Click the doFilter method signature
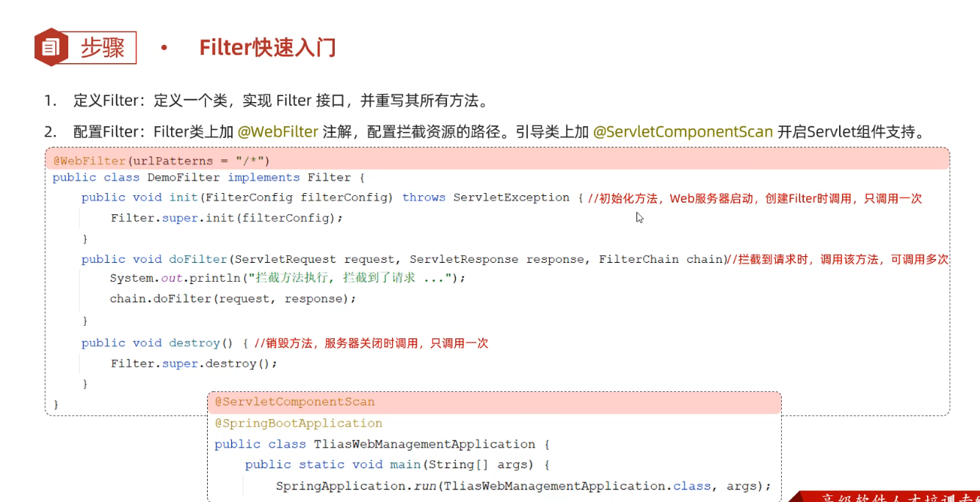980x502 pixels. click(402, 259)
